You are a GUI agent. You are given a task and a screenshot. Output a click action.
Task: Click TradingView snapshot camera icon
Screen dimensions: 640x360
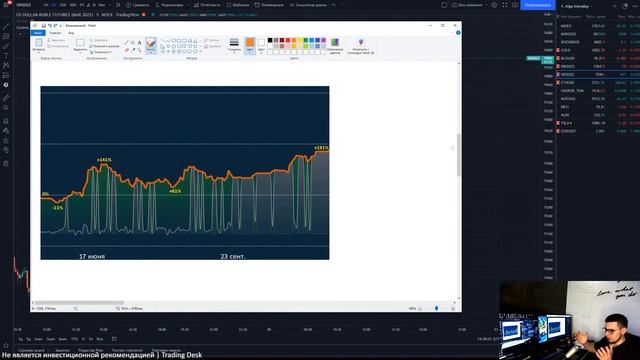coord(515,5)
